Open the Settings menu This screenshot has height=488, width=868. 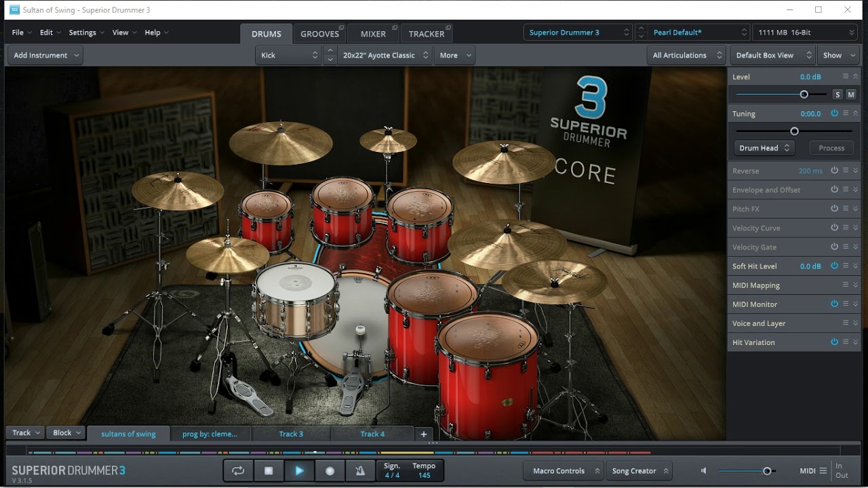(87, 33)
